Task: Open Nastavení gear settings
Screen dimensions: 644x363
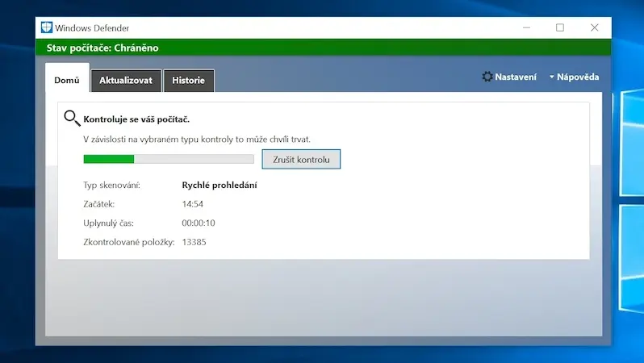Action: 509,77
